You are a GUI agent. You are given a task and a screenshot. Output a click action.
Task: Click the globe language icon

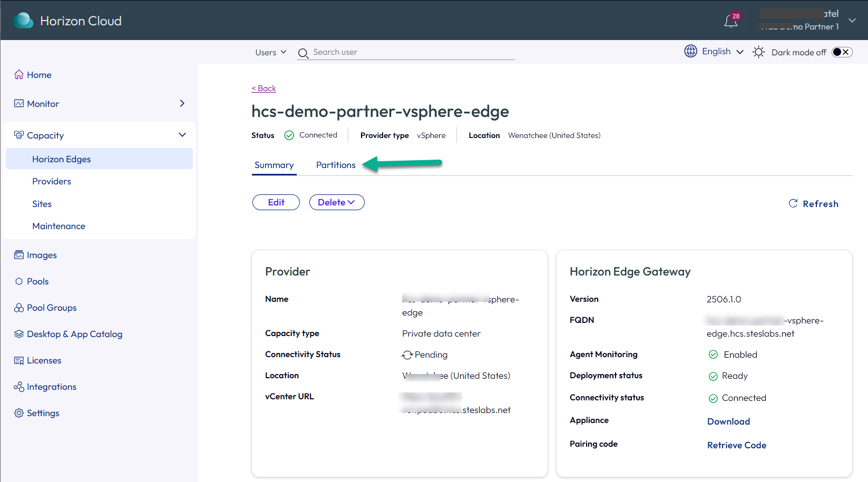pos(690,51)
